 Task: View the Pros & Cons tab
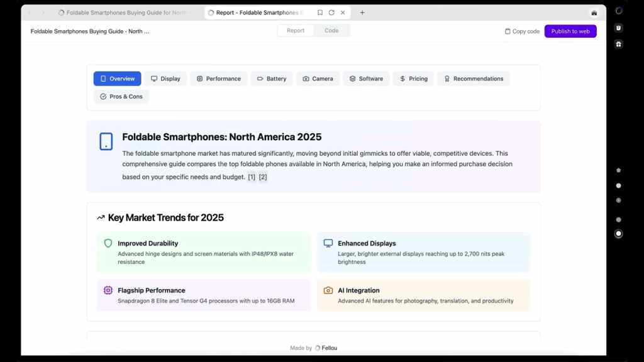[121, 96]
